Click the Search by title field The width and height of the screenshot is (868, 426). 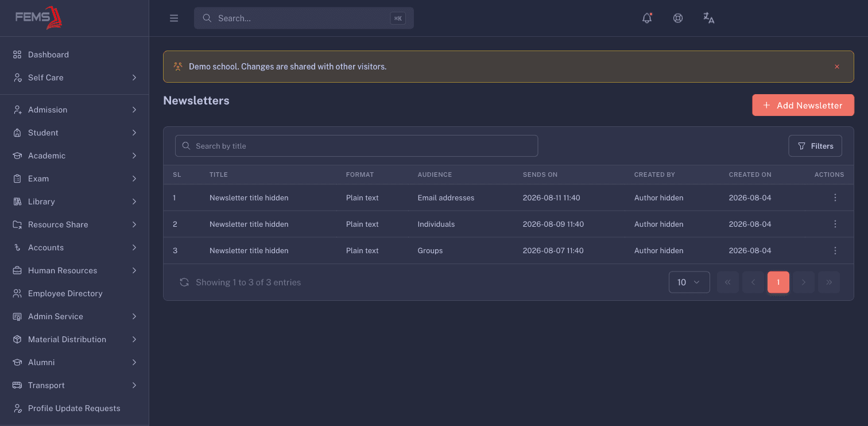point(356,146)
